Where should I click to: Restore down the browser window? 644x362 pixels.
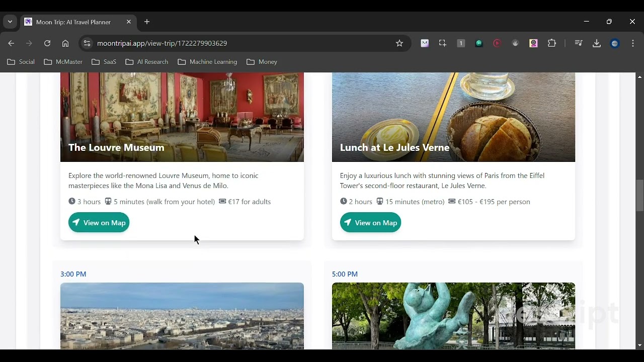point(609,22)
